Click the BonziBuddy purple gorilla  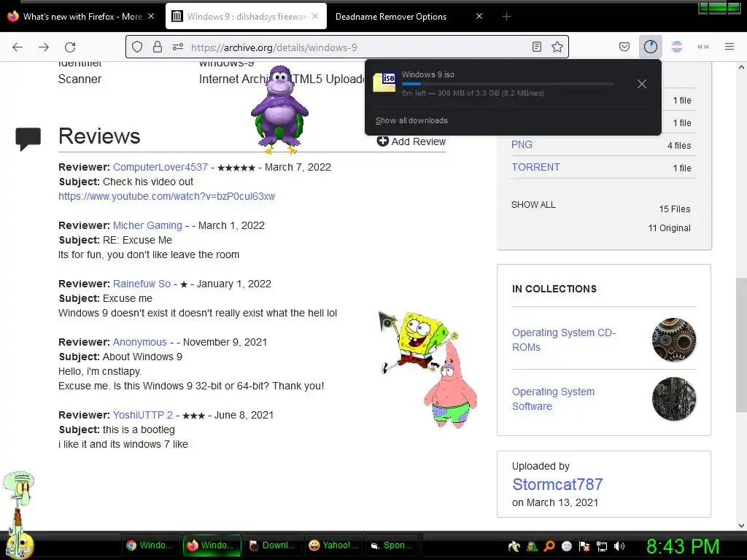click(x=280, y=109)
